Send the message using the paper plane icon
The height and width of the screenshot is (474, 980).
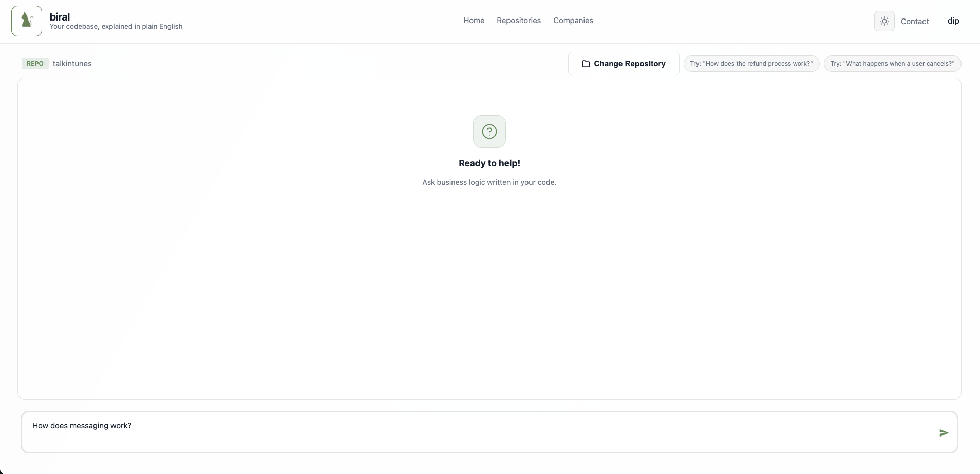click(944, 433)
